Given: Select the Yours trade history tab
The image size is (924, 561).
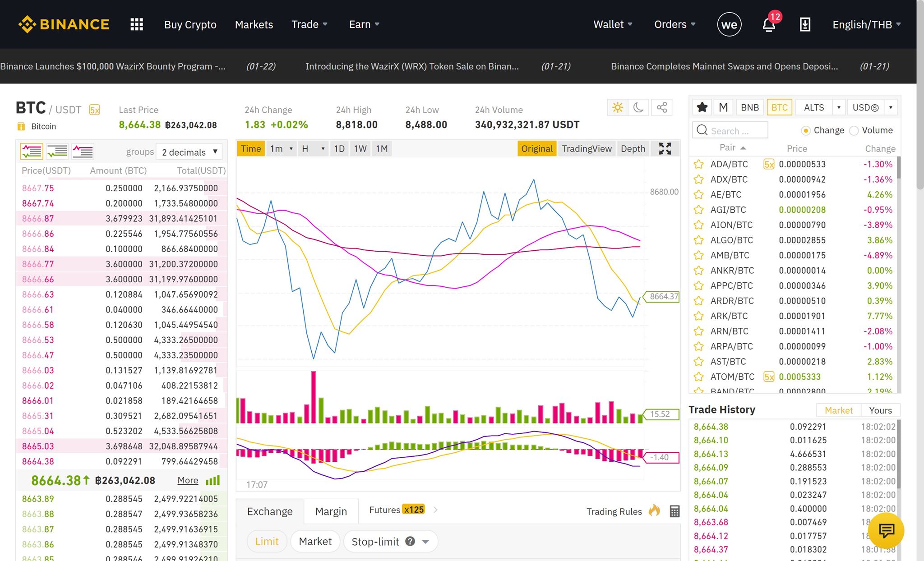Looking at the screenshot, I should (x=881, y=410).
